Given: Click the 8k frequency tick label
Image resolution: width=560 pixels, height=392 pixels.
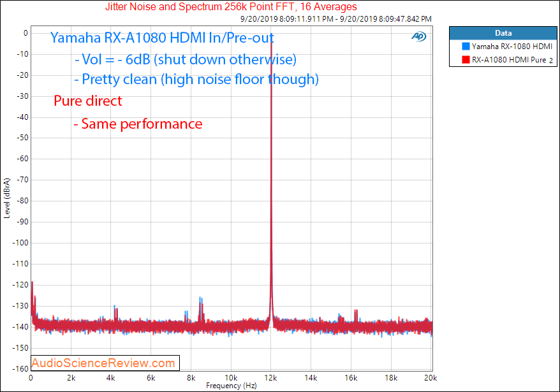Looking at the screenshot, I should (x=191, y=378).
